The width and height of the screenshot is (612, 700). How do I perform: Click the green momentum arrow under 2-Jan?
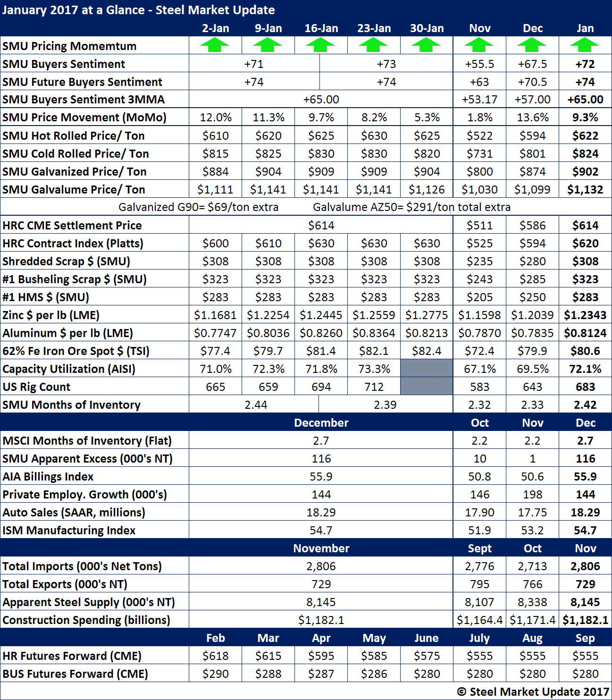215,46
